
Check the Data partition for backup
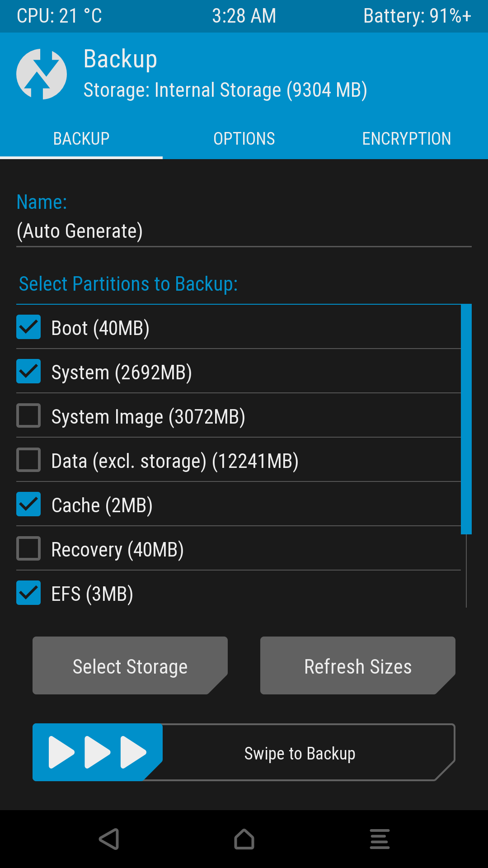coord(28,460)
